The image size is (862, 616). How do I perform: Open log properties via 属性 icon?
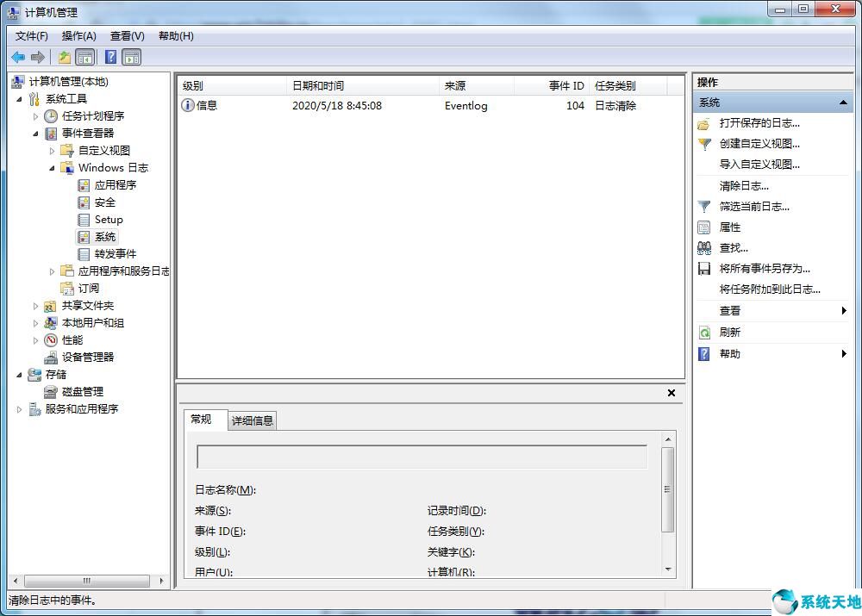[x=705, y=227]
